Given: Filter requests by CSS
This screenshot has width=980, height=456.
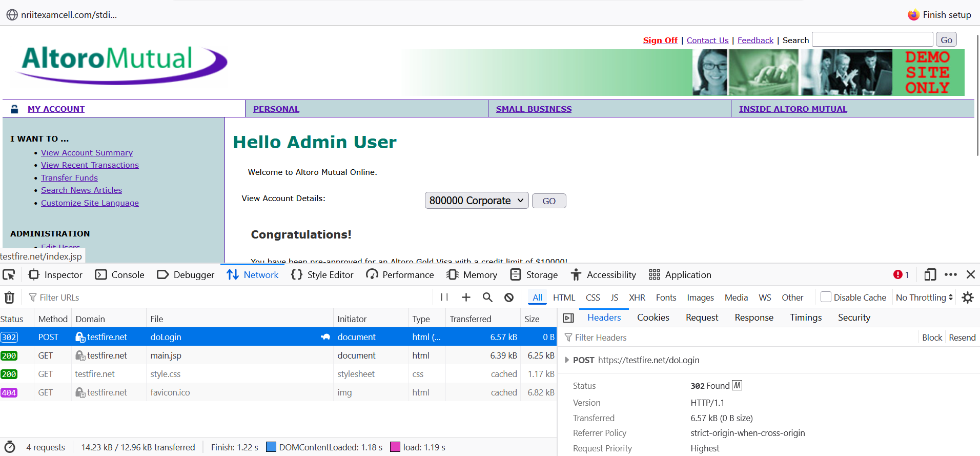Looking at the screenshot, I should (x=593, y=298).
